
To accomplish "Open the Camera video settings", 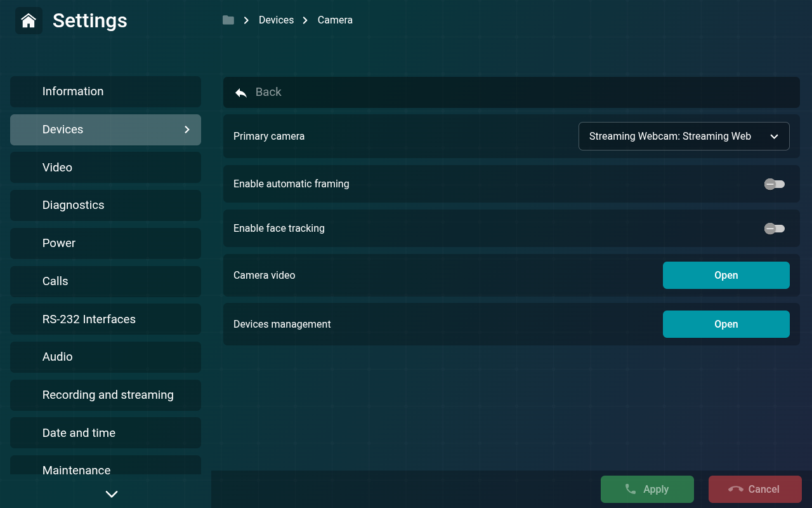I will [x=726, y=275].
